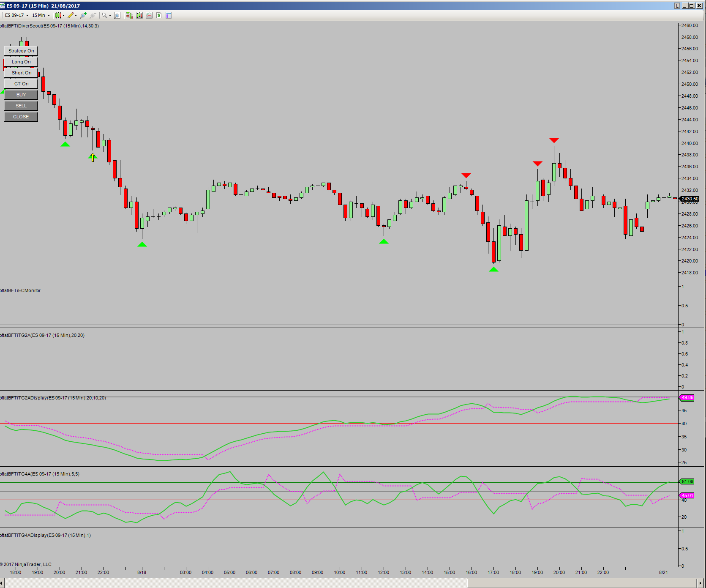Toggle the Long On button
Image resolution: width=706 pixels, height=588 pixels.
pyautogui.click(x=21, y=62)
